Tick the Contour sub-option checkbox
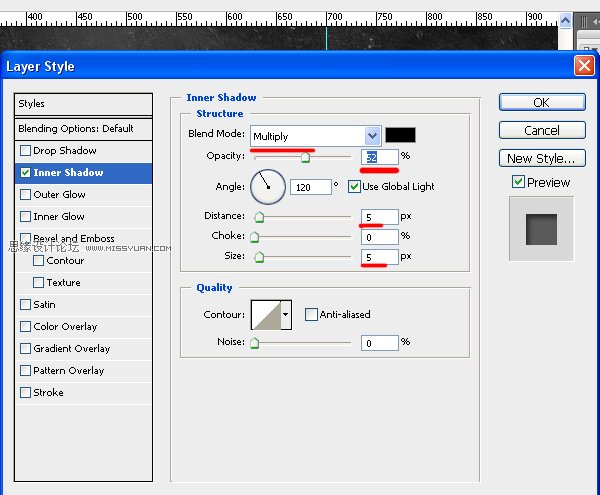This screenshot has height=495, width=600. pyautogui.click(x=38, y=261)
